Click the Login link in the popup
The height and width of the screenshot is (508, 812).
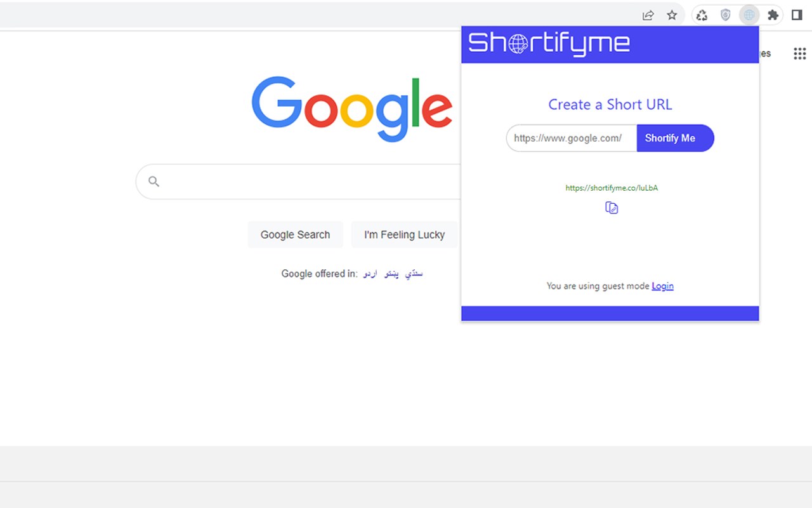click(662, 286)
